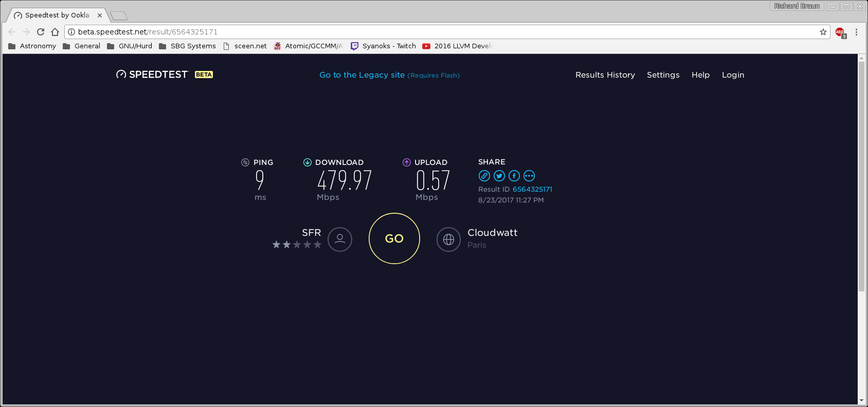Open the Astronomy bookmarks folder

tap(32, 46)
